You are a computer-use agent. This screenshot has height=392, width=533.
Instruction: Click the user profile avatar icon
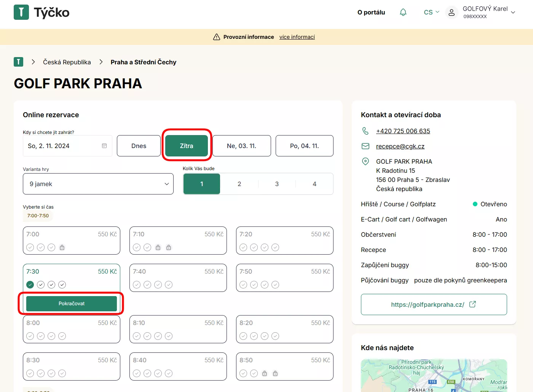(452, 12)
